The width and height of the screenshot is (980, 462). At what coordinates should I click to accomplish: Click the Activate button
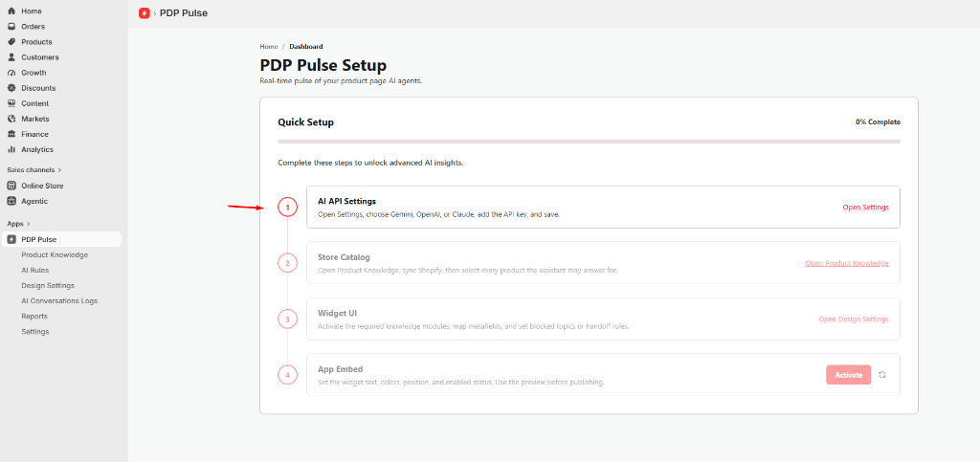pos(848,375)
